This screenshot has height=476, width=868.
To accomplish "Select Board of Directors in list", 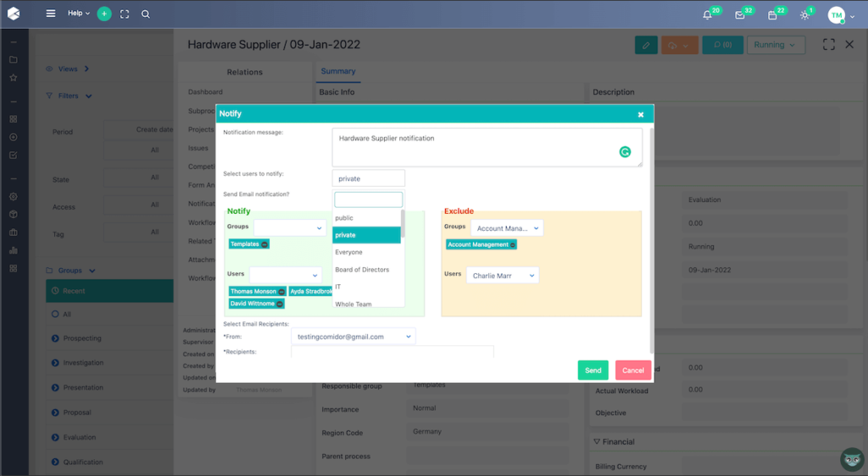I will [x=366, y=270].
